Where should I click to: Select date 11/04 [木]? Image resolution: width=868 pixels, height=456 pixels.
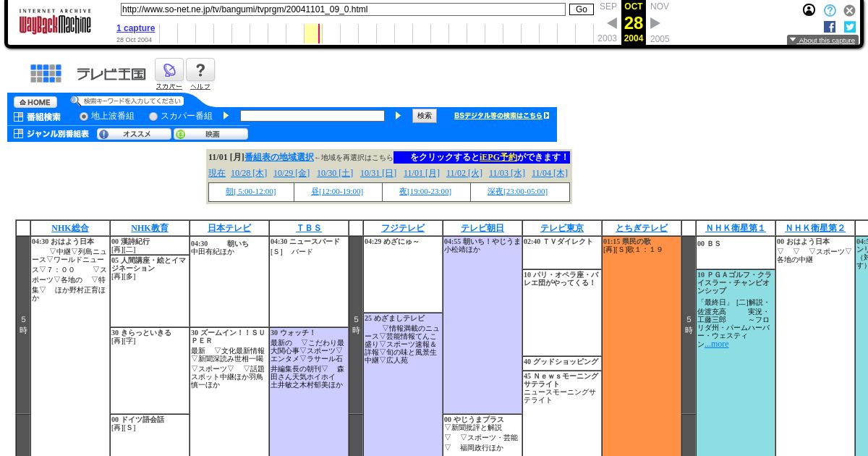point(550,173)
